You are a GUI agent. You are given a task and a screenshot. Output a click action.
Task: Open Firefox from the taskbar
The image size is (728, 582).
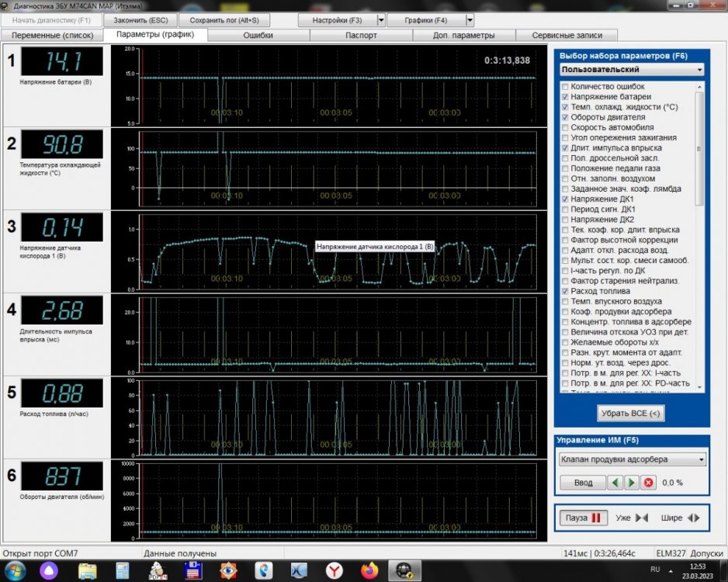(x=369, y=571)
